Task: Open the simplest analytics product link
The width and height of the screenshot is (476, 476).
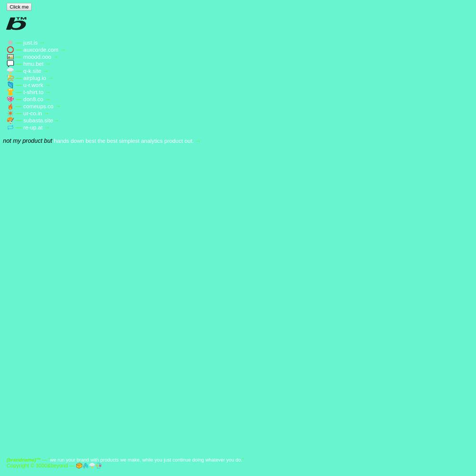Action: click(124, 141)
